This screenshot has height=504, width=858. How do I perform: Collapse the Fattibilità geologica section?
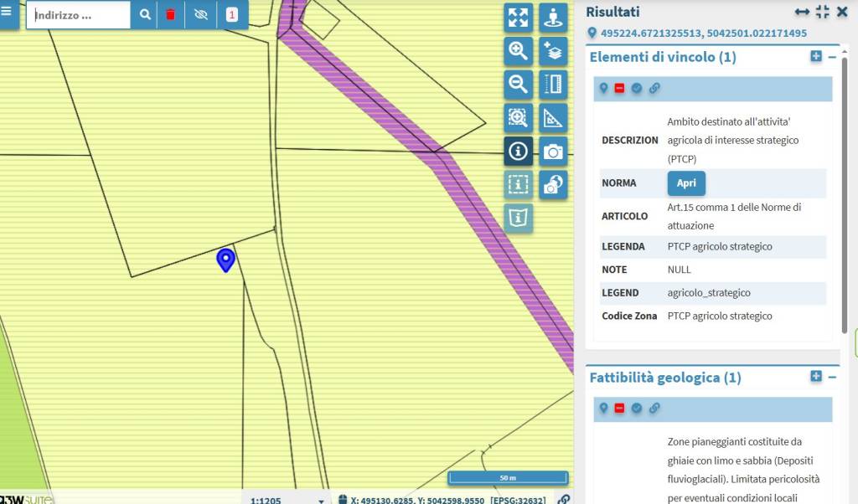click(x=832, y=378)
